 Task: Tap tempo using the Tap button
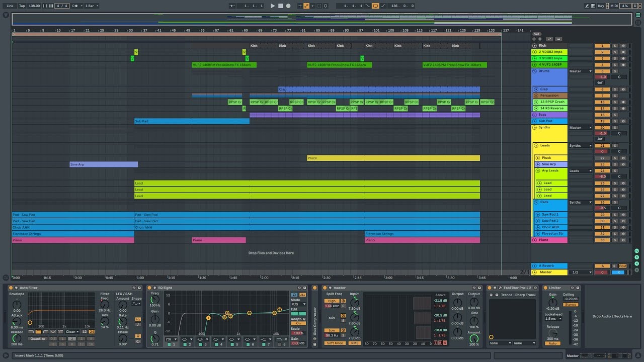[x=22, y=6]
